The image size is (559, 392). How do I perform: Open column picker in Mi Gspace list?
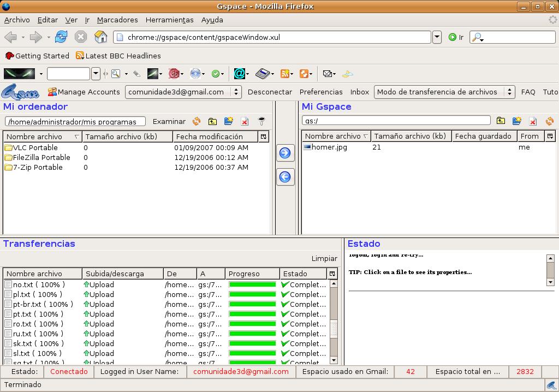[550, 136]
